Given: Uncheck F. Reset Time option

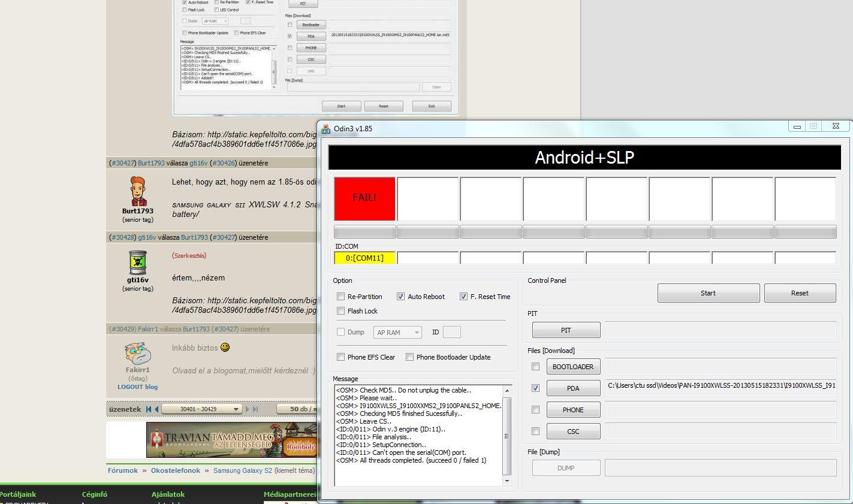Looking at the screenshot, I should [463, 297].
